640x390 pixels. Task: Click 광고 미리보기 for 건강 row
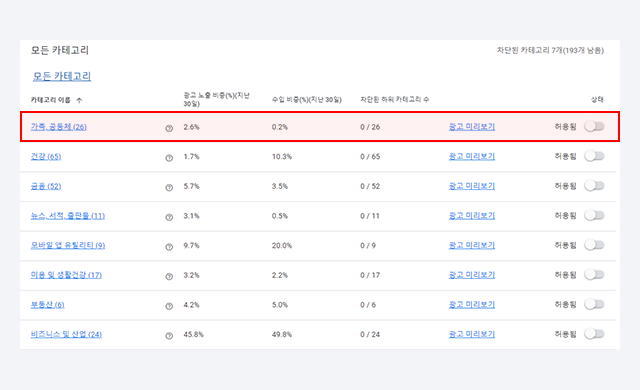(472, 157)
